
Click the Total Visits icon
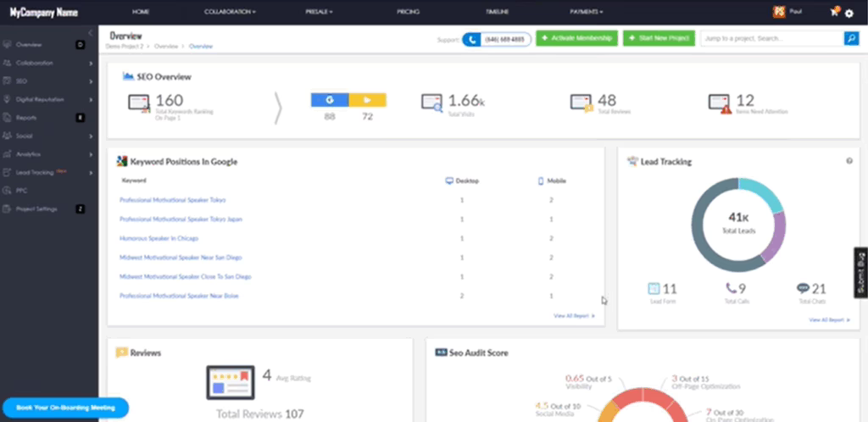[431, 103]
